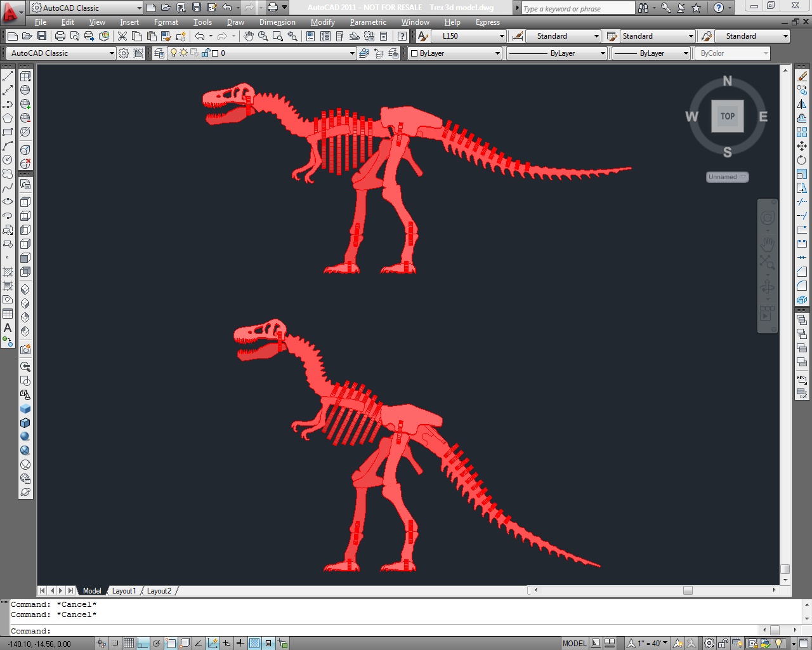
Task: Click the Plot printer icon
Action: tap(60, 36)
